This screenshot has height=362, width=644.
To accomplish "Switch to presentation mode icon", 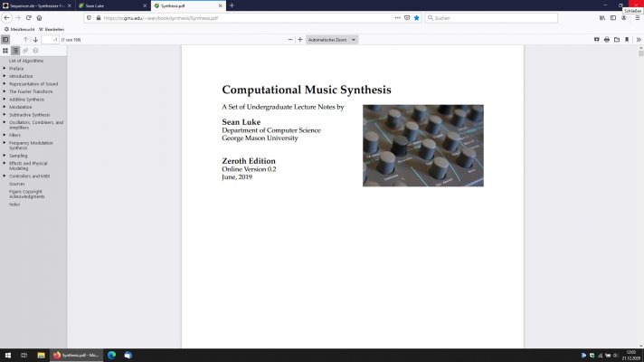I will 597,40.
